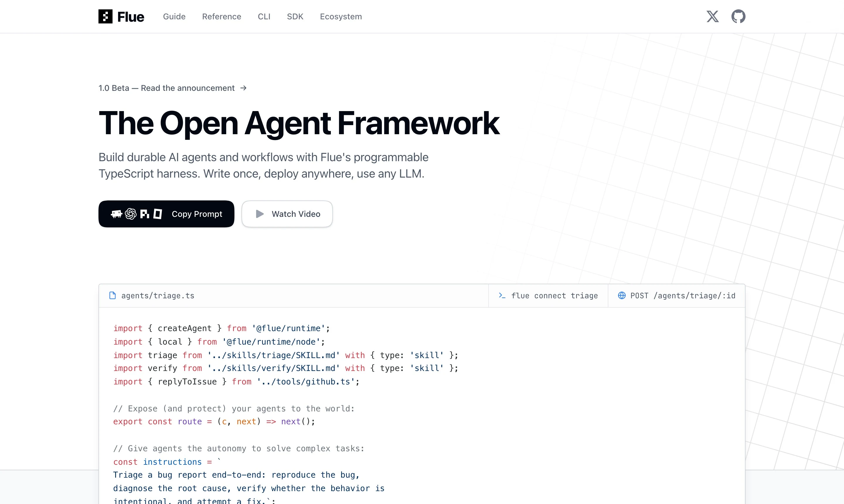Viewport: 844px width, 504px height.
Task: Click the terminal prompt icon beside flue connect
Action: [x=502, y=295]
